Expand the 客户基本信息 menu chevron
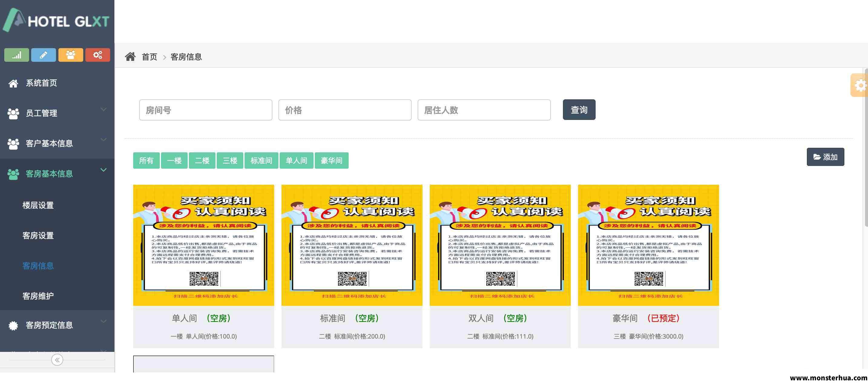868x387 pixels. tap(104, 140)
